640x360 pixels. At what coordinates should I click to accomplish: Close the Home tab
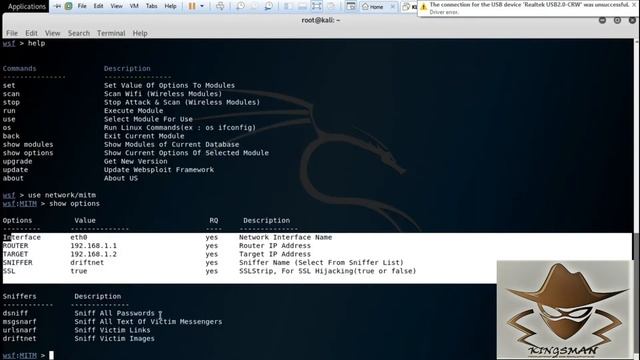coord(393,7)
